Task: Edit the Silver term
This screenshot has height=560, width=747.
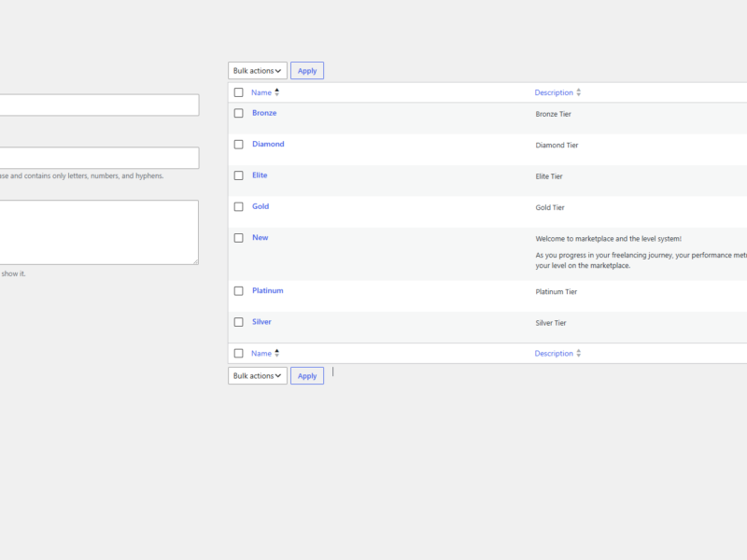Action: pos(261,322)
